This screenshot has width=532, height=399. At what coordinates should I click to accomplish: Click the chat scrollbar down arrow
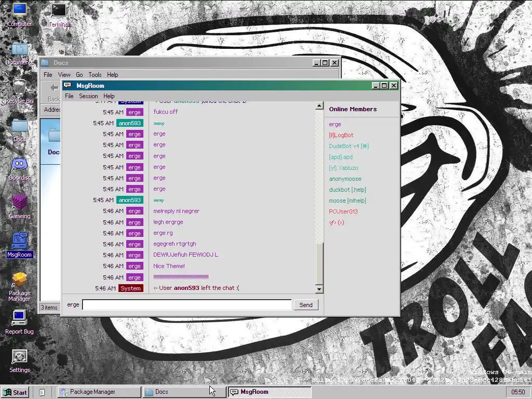(319, 289)
